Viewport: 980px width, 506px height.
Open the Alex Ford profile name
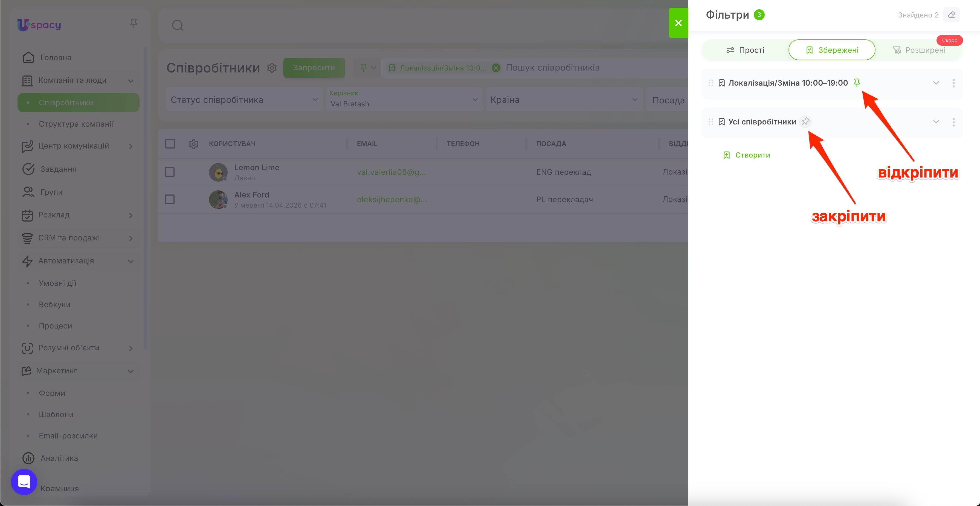[x=251, y=195]
